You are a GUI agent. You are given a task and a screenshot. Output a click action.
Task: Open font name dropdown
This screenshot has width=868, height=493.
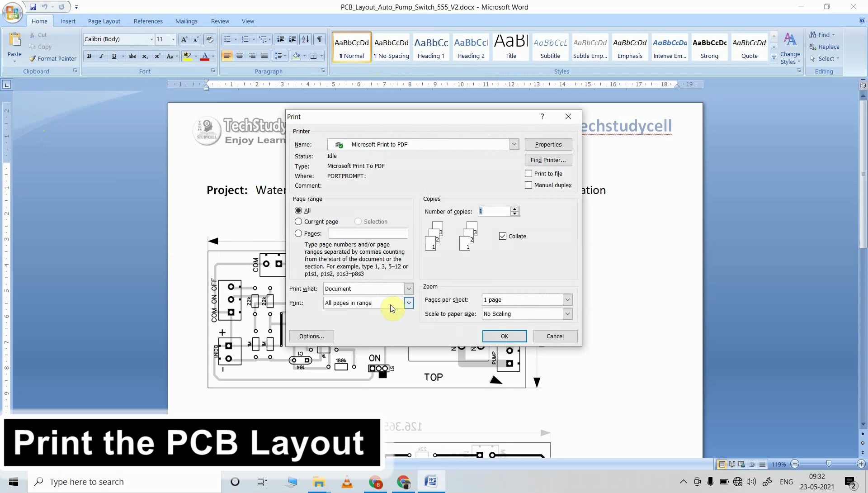(x=151, y=39)
